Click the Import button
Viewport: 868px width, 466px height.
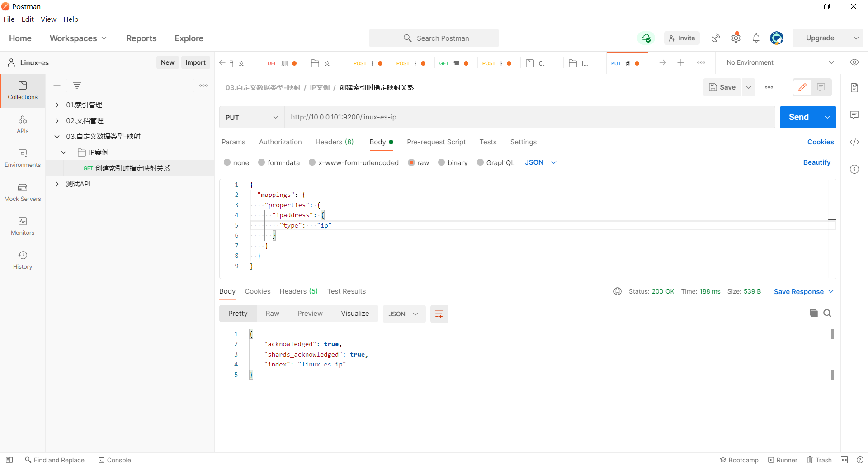[x=195, y=62]
